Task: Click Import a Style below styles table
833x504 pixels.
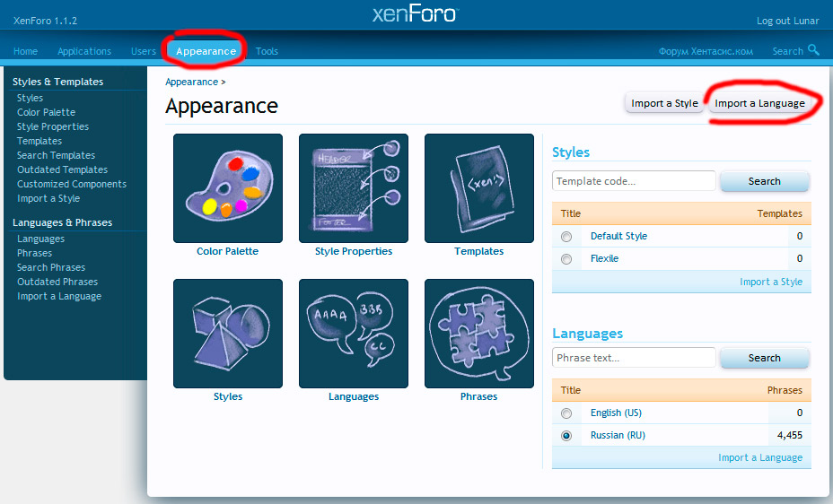Action: (x=771, y=282)
